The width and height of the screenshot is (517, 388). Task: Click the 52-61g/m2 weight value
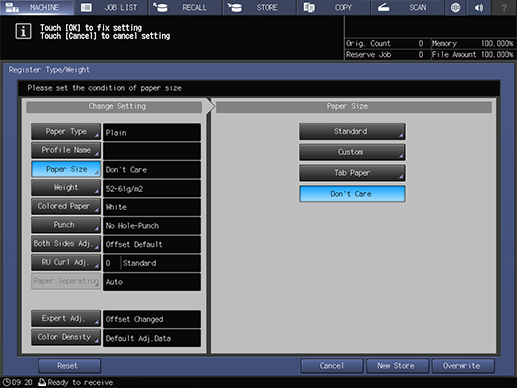tap(152, 188)
